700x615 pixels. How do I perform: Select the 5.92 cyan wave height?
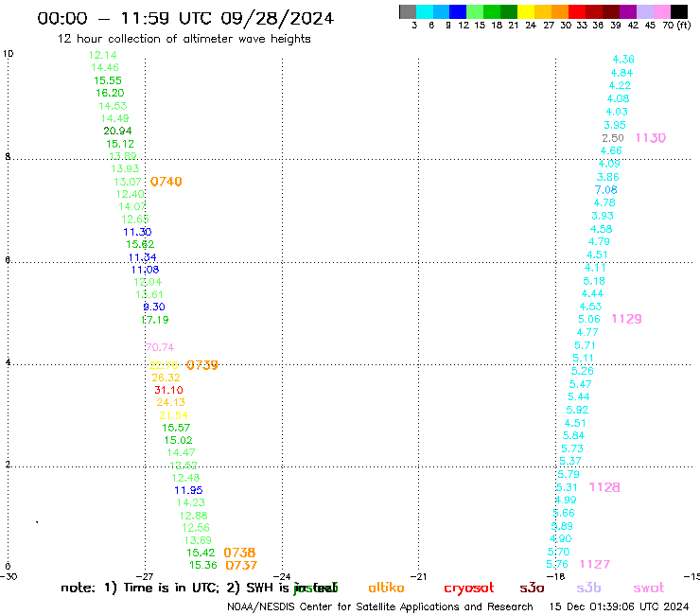tap(577, 410)
